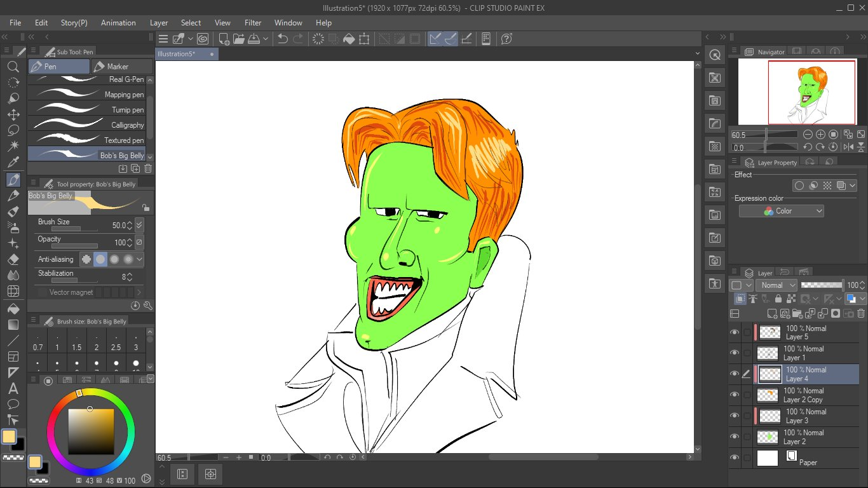Toggle the Vector magnet checkbox

point(43,292)
